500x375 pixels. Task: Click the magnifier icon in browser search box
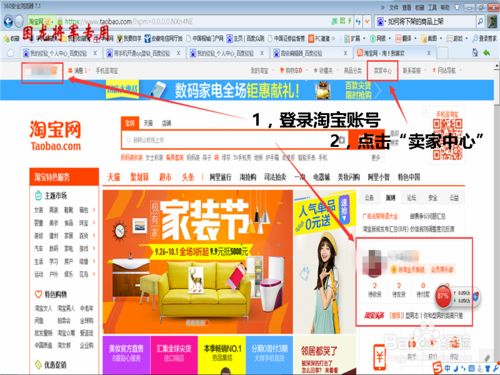click(x=480, y=22)
